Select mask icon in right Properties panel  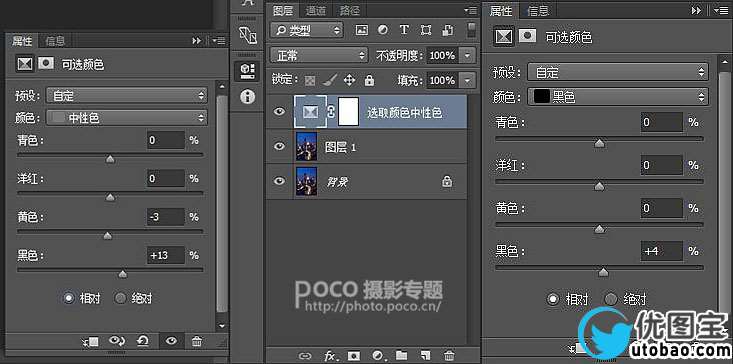click(x=527, y=36)
